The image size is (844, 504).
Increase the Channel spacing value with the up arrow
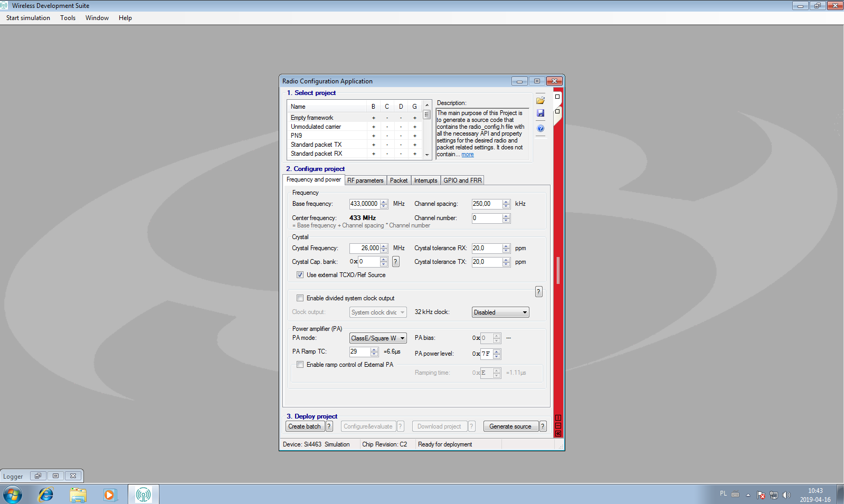click(506, 202)
